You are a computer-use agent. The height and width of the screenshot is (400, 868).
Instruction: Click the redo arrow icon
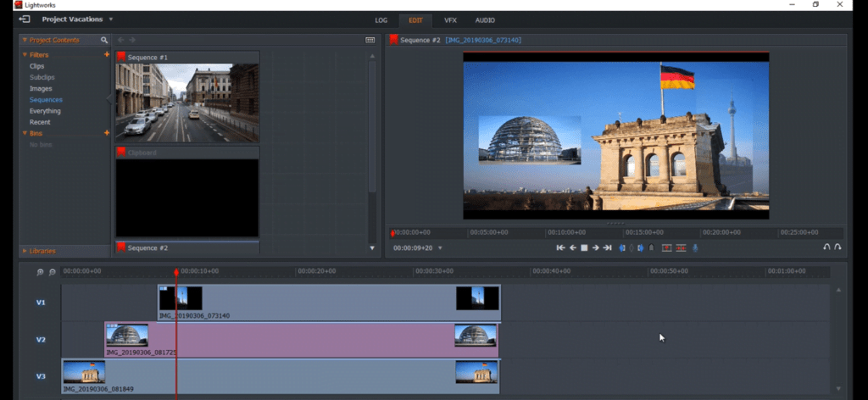[837, 247]
